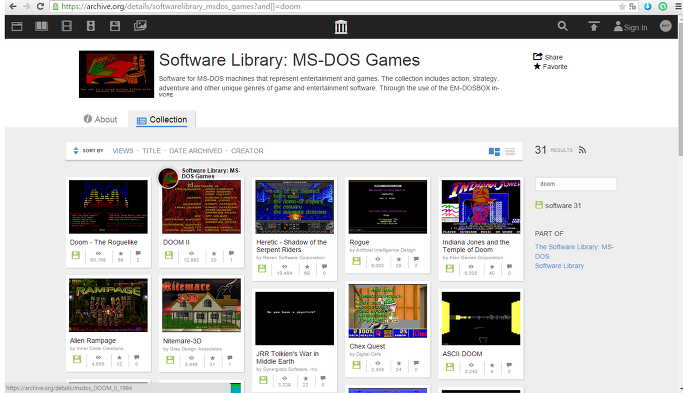Reload the page with refresh icon

click(40, 6)
